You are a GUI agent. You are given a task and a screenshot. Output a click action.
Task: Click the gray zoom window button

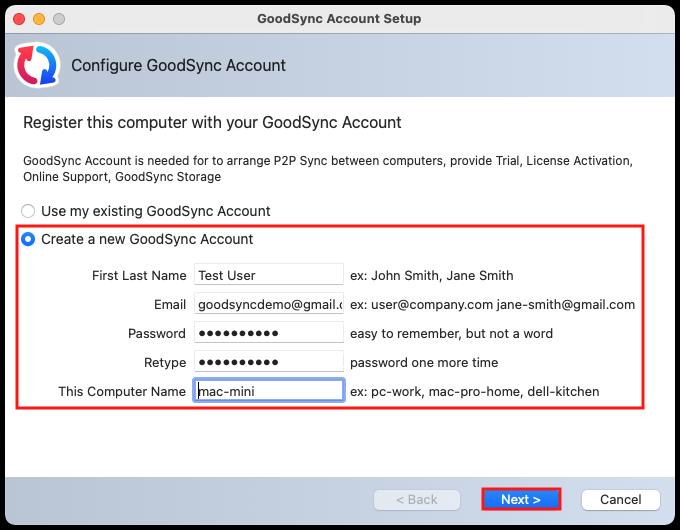tap(60, 19)
